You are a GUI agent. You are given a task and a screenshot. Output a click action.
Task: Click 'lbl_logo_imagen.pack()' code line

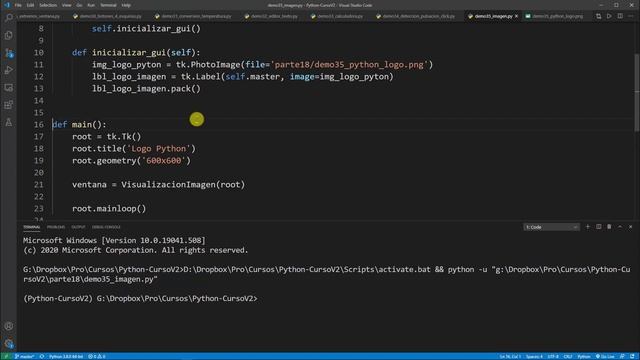click(x=146, y=89)
